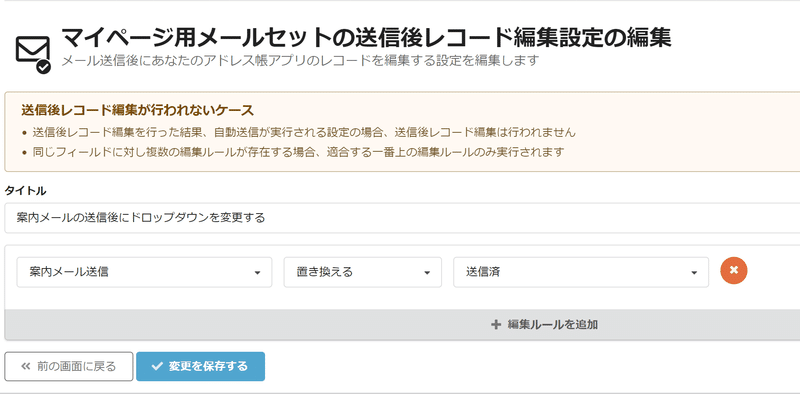This screenshot has height=394, width=800.
Task: Click the double-chevron icon in the 前の画面に戻る button
Action: click(26, 366)
